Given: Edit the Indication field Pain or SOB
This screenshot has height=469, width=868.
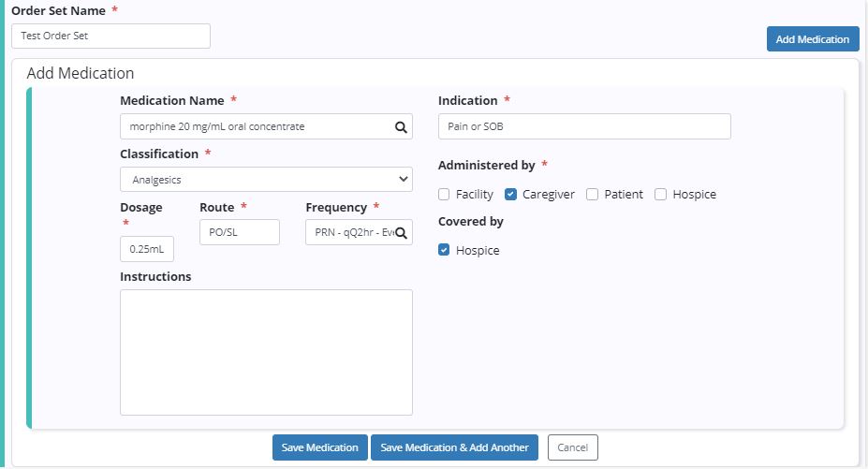Looking at the screenshot, I should pos(583,127).
